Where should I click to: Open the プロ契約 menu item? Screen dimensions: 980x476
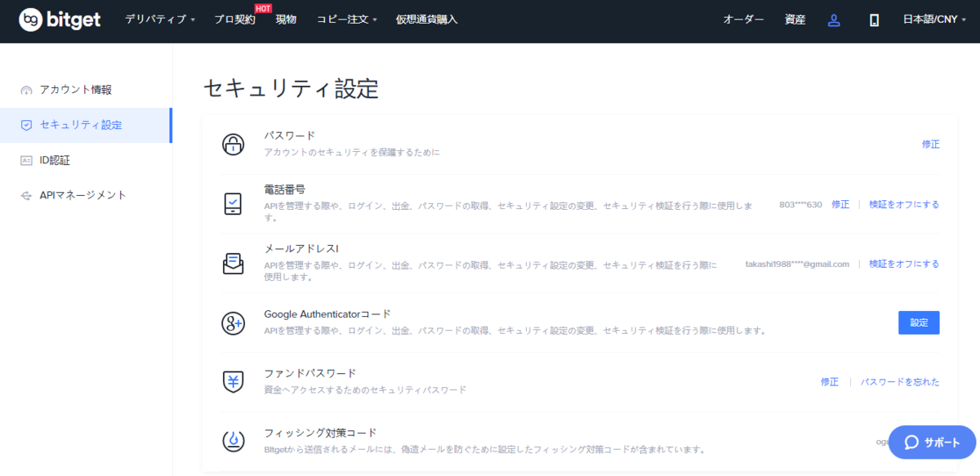(x=234, y=20)
